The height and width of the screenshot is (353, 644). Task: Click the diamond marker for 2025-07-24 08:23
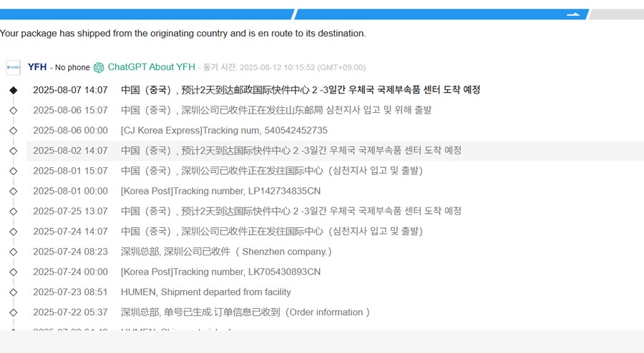[14, 252]
